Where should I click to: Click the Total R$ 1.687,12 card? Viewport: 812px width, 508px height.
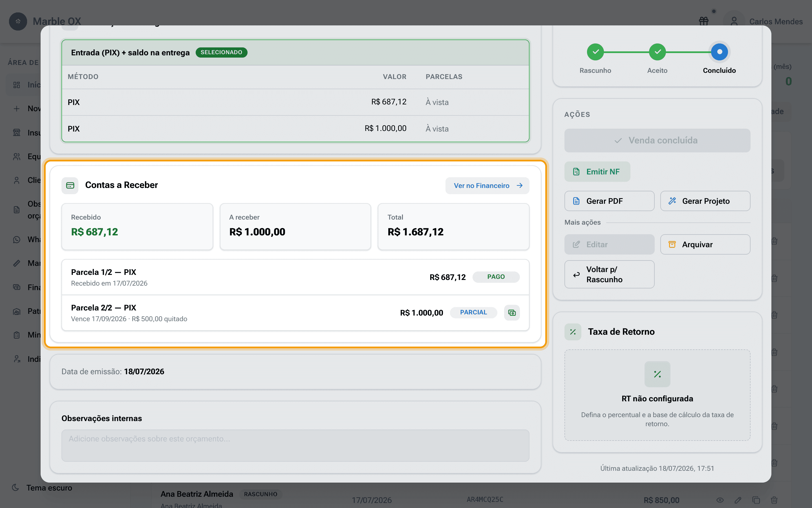pyautogui.click(x=453, y=226)
